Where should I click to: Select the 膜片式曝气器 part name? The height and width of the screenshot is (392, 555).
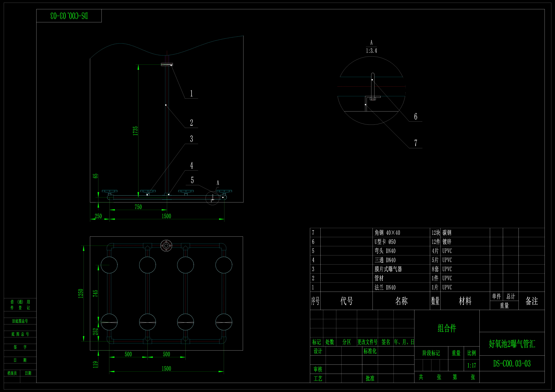click(x=388, y=269)
